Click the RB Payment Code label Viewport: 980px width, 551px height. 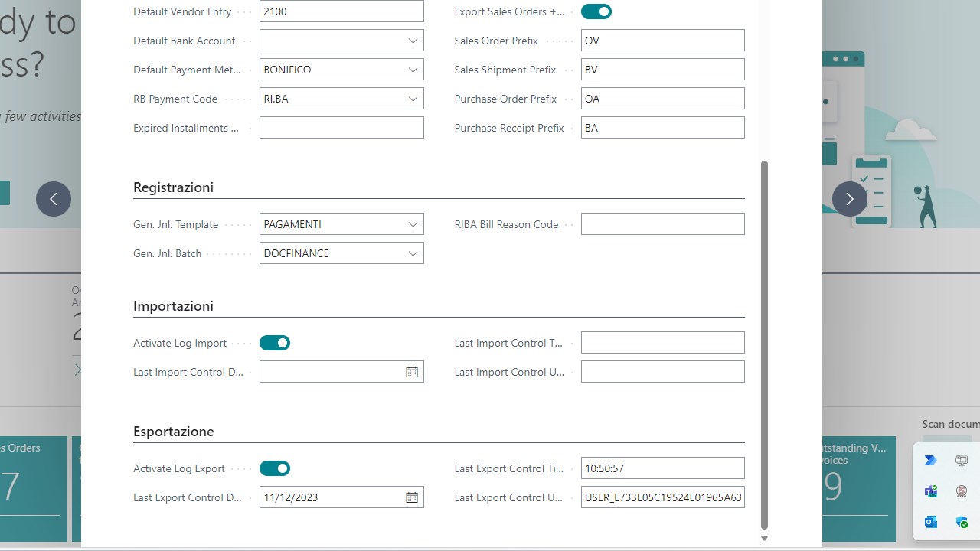coord(175,99)
